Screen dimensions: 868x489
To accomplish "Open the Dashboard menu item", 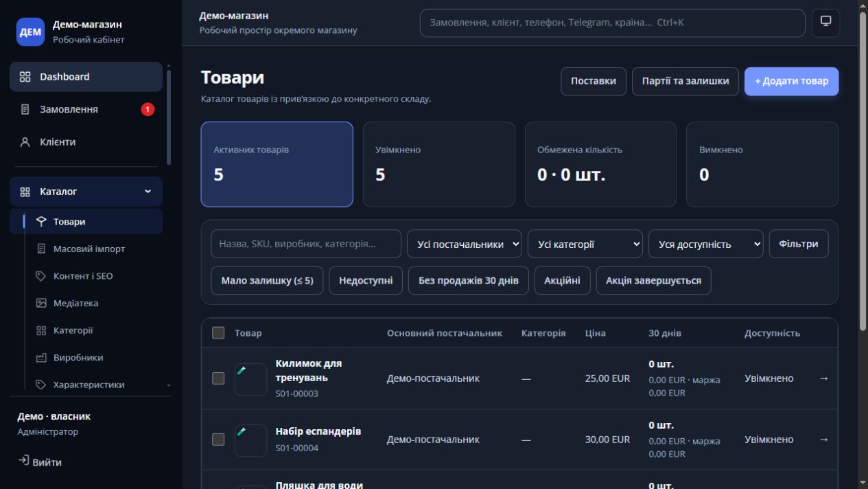I will coord(86,77).
